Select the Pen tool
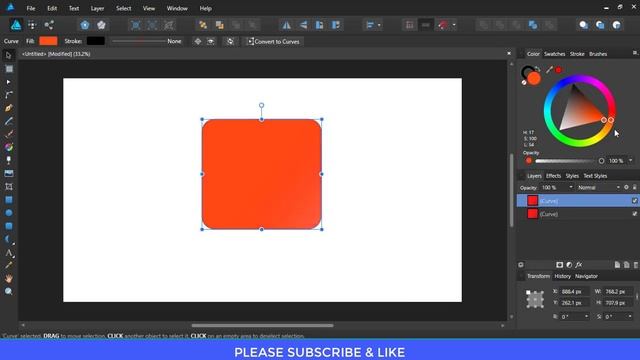Image resolution: width=640 pixels, height=360 pixels. 9,108
